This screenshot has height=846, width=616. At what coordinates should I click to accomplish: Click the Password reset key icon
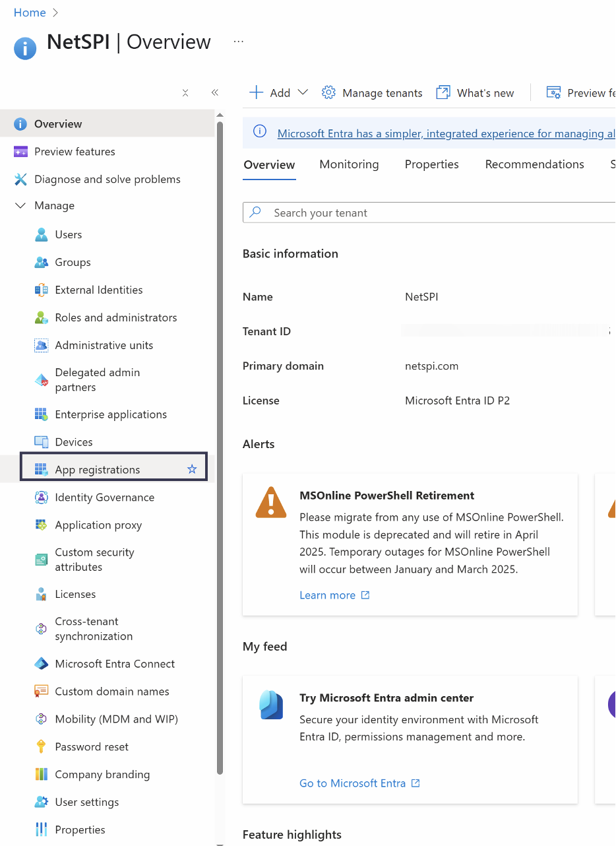point(42,747)
